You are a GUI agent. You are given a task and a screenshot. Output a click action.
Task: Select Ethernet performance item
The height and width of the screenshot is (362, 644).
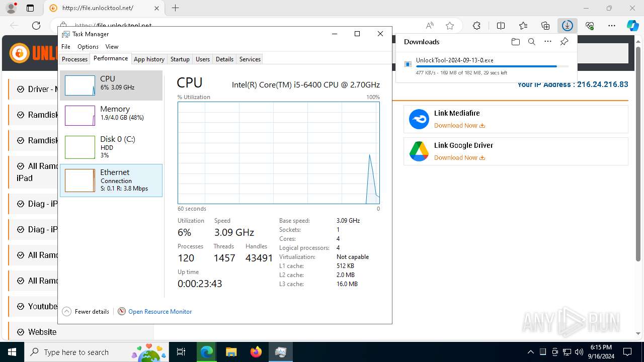point(111,180)
